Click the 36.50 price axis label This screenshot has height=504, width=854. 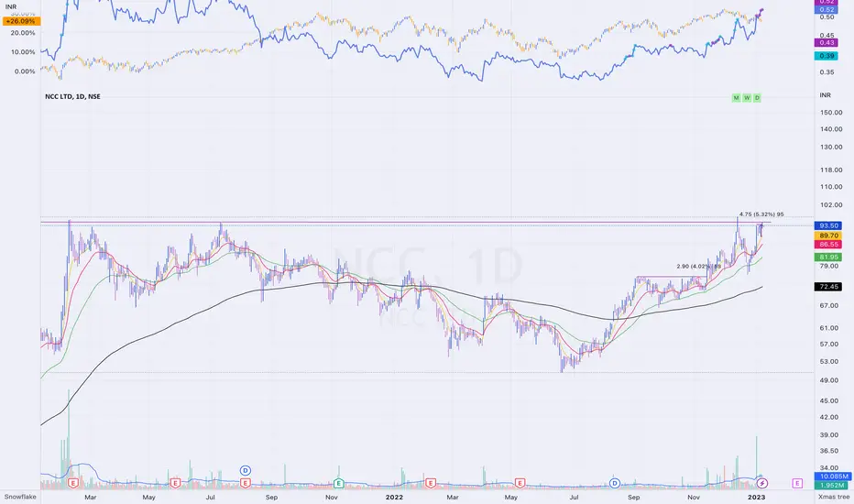pos(829,451)
